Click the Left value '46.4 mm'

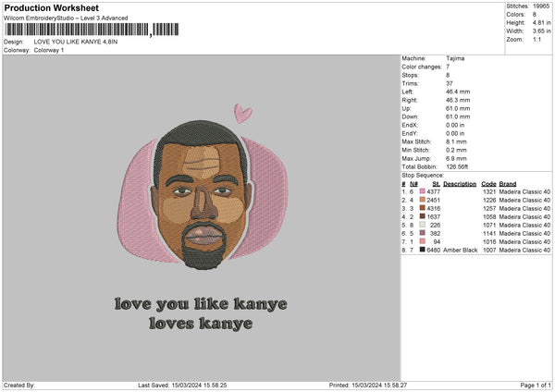point(458,92)
